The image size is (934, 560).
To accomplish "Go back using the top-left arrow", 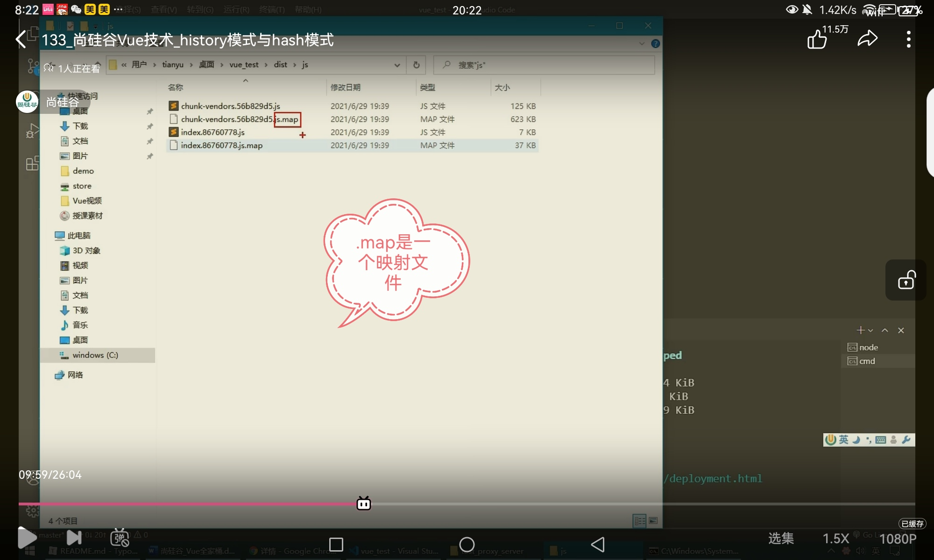I will (21, 39).
